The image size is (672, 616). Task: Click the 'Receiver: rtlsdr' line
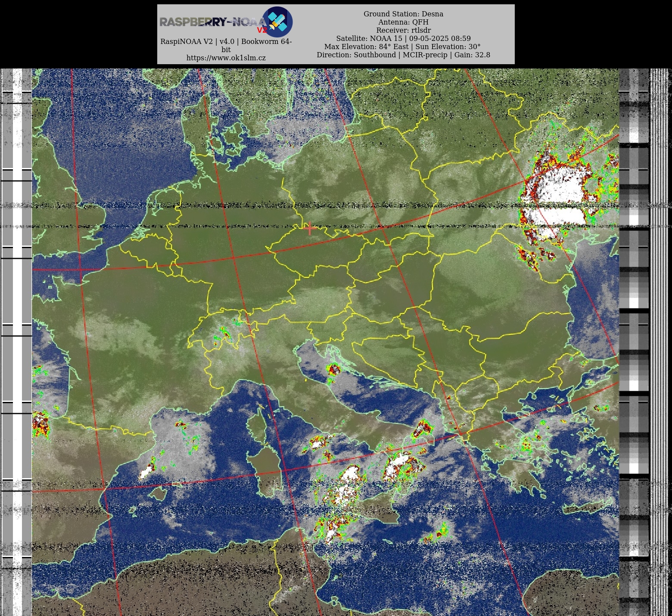[403, 30]
